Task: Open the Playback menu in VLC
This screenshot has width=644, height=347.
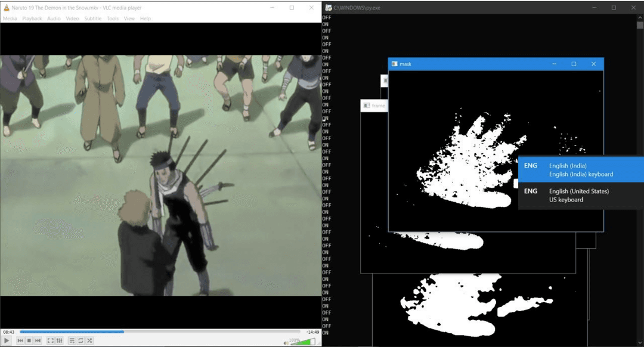Action: 32,18
